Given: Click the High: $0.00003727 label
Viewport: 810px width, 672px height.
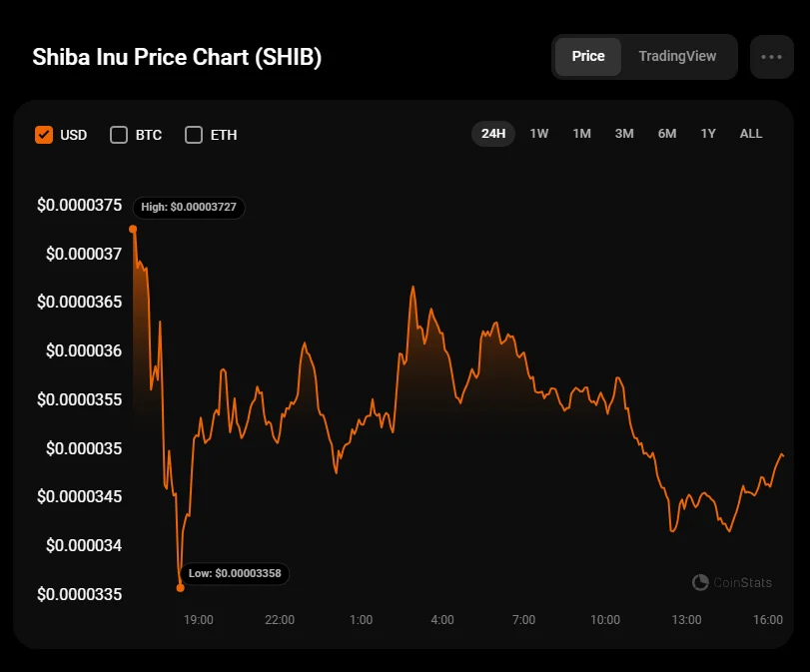Looking at the screenshot, I should [x=189, y=207].
